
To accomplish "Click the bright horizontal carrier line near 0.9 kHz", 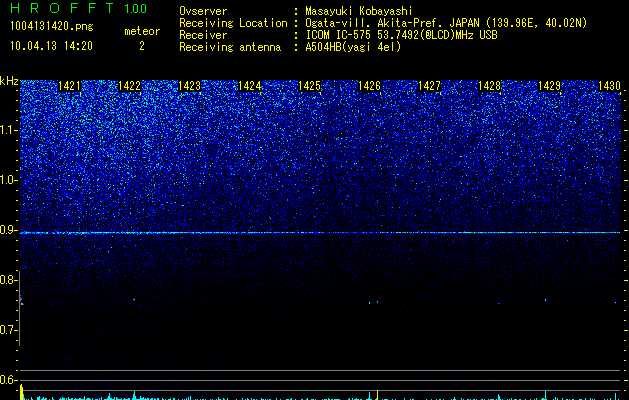I will [x=320, y=233].
